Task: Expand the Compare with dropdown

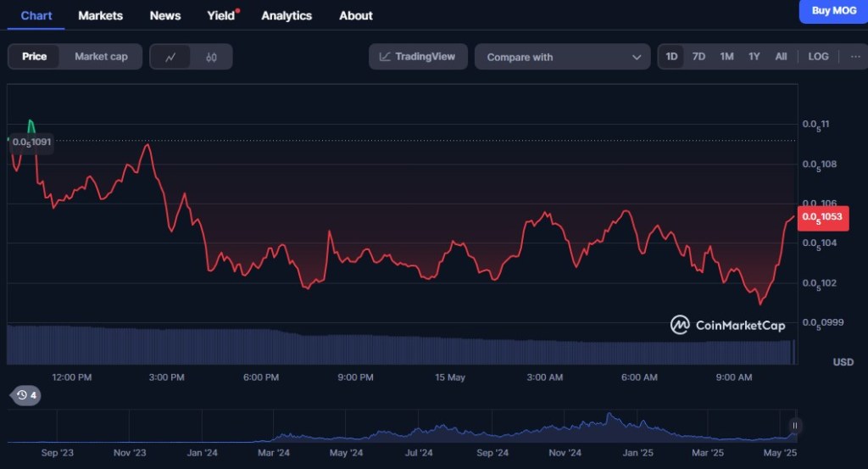Action: coord(563,57)
